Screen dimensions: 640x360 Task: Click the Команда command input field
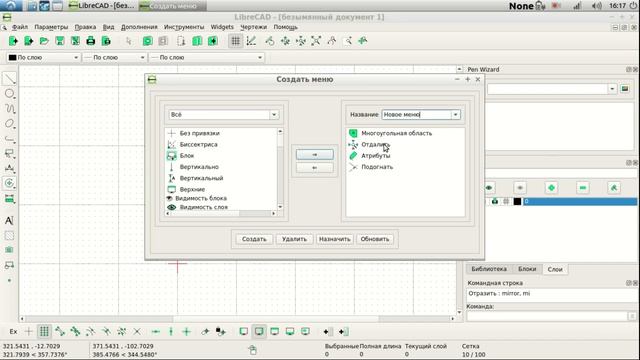pos(547,316)
